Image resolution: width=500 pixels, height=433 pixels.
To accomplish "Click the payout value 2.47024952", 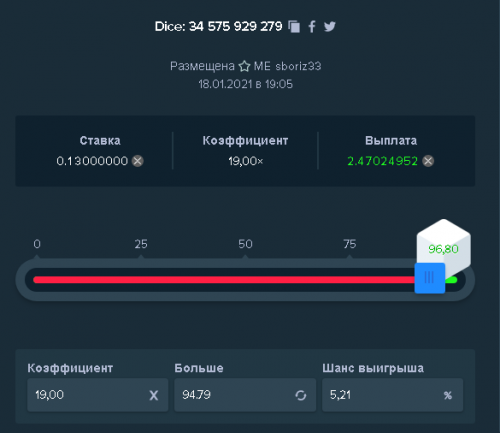I will [x=383, y=161].
